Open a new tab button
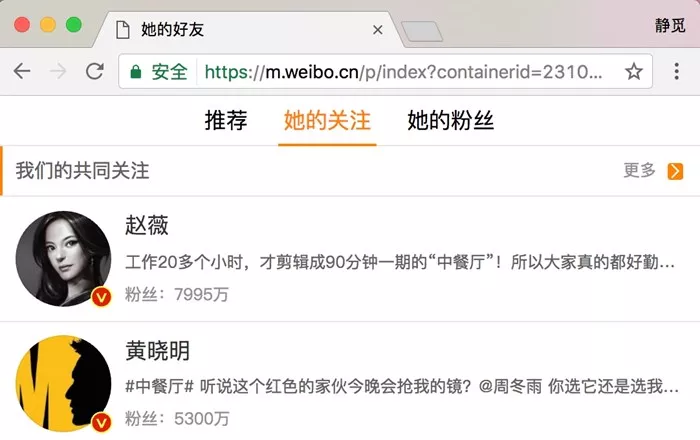The width and height of the screenshot is (700, 440). 422,31
